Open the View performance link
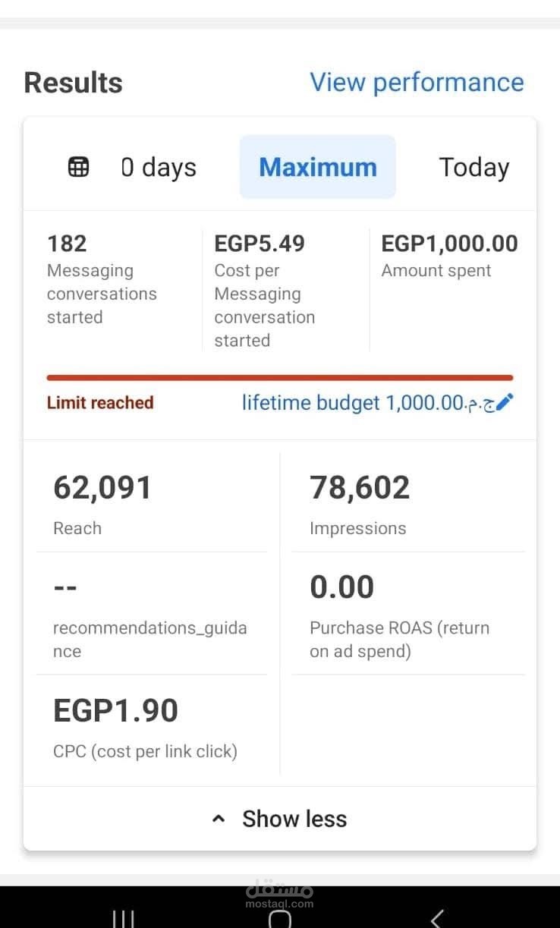This screenshot has height=928, width=560. point(417,82)
